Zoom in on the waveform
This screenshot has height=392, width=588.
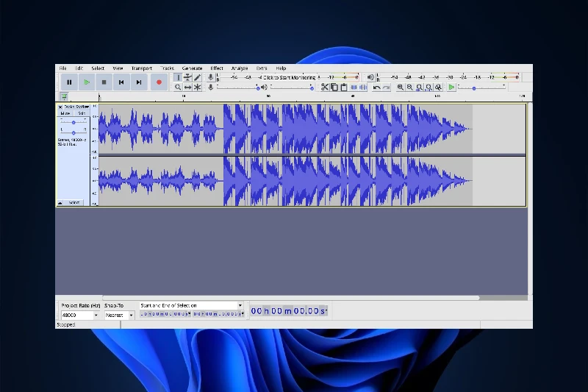pyautogui.click(x=401, y=88)
